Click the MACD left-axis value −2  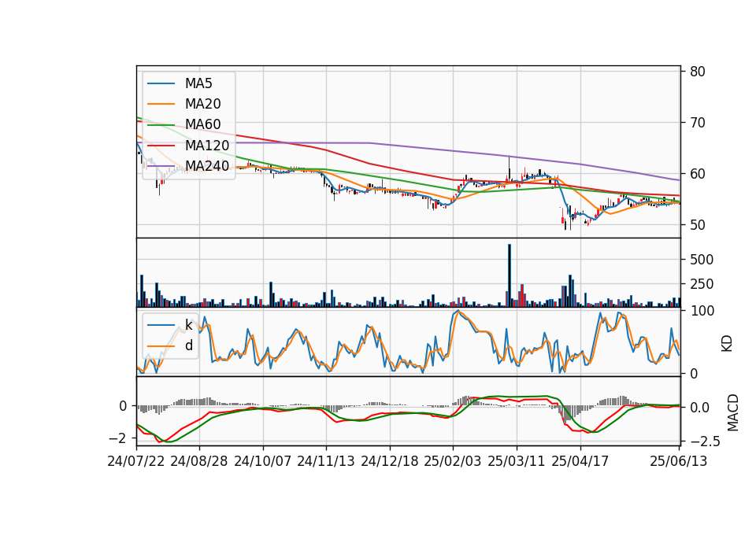coord(118,438)
